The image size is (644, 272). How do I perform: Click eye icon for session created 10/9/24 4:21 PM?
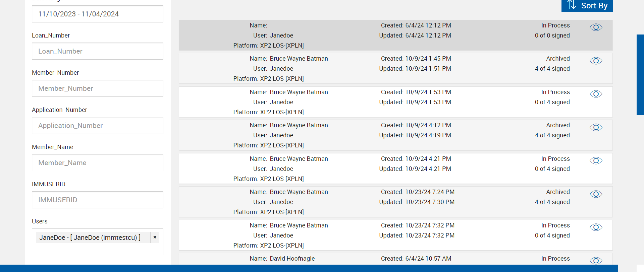[x=596, y=161]
